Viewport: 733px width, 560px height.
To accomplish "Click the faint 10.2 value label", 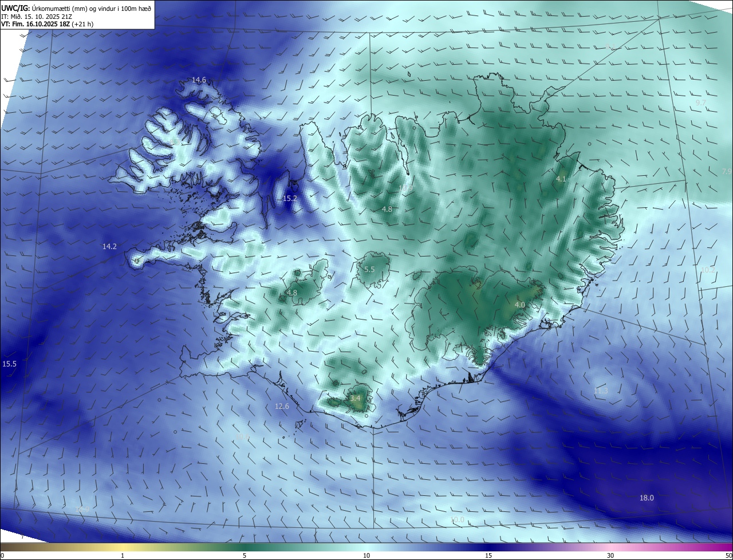I will [708, 270].
